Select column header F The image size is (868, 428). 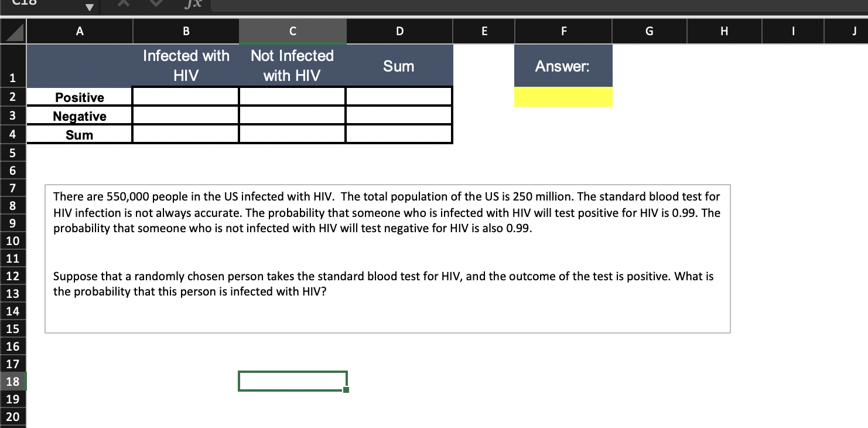click(x=563, y=31)
